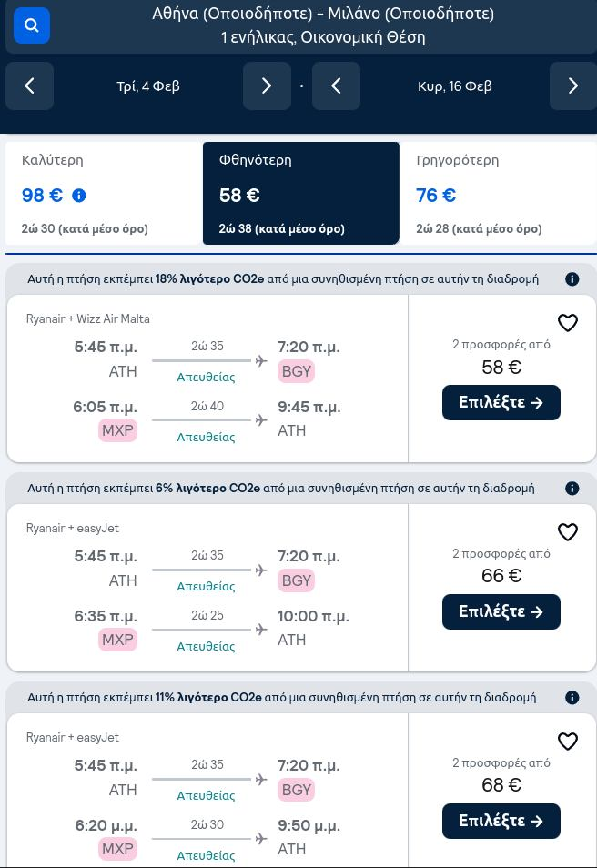Screen dimensions: 597x868
Task: Open the Αθήνα - Μιλάνο search summary header
Action: (323, 25)
